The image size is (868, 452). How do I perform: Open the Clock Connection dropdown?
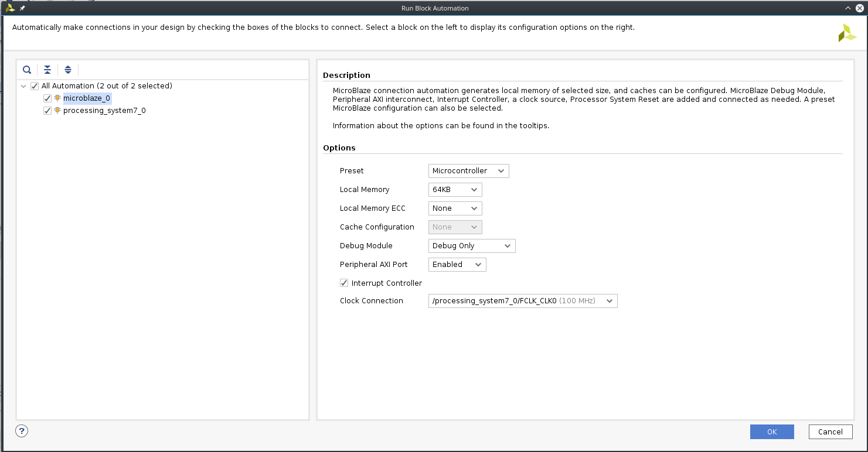click(x=523, y=301)
